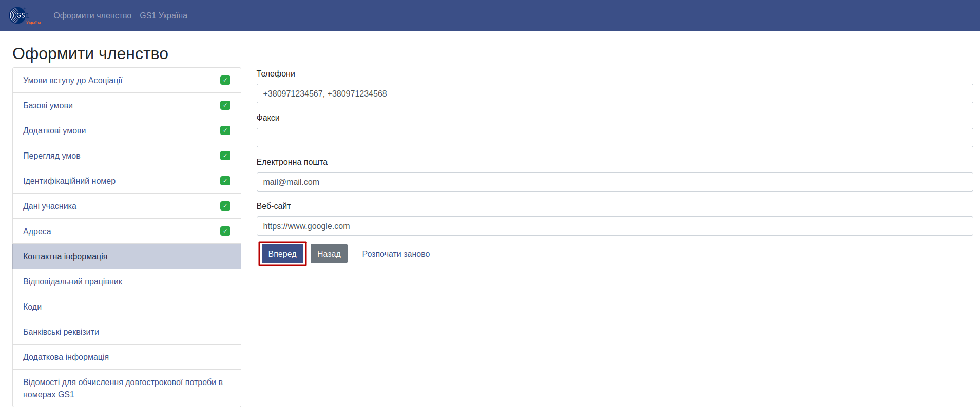Select Банківські реквізити step in sidebar
Screen dimensions: 980x420
[127, 332]
